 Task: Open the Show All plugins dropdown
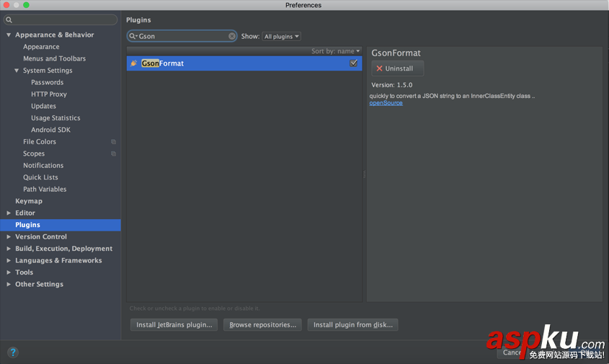pyautogui.click(x=281, y=36)
